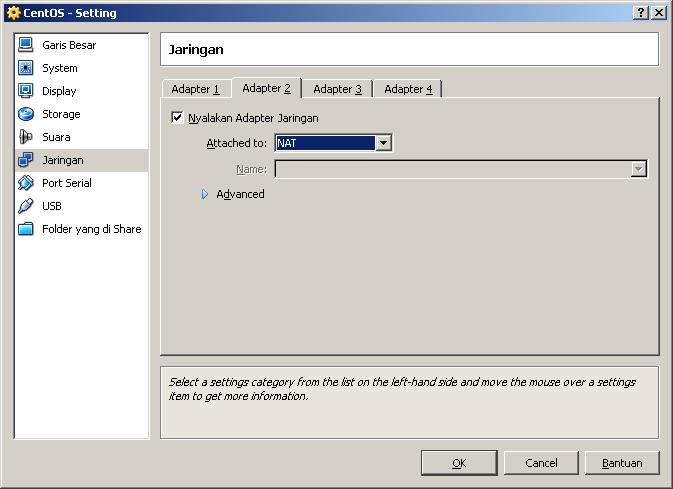Screen dimensions: 673x489
Task: Click the Jaringan network icon
Action: [x=25, y=160]
